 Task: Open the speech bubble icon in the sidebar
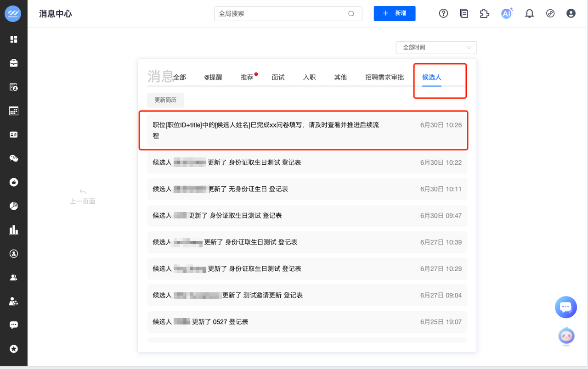pyautogui.click(x=14, y=325)
